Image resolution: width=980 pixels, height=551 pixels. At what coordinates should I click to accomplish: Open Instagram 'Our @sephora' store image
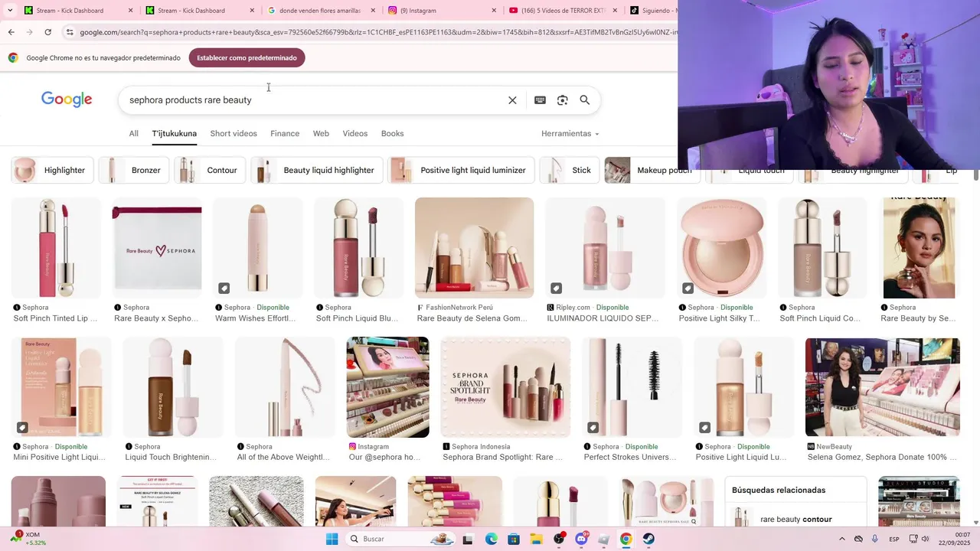pyautogui.click(x=388, y=387)
